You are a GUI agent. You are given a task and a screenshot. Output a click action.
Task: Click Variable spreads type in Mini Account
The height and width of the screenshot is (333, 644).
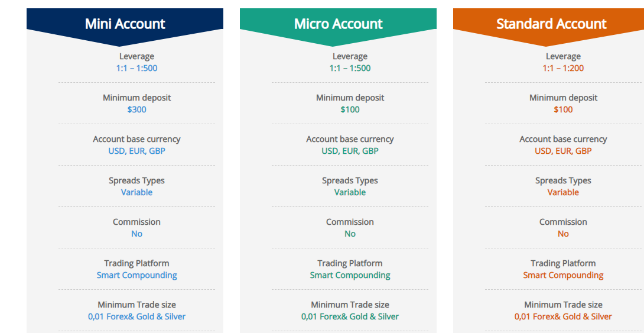[x=136, y=192]
